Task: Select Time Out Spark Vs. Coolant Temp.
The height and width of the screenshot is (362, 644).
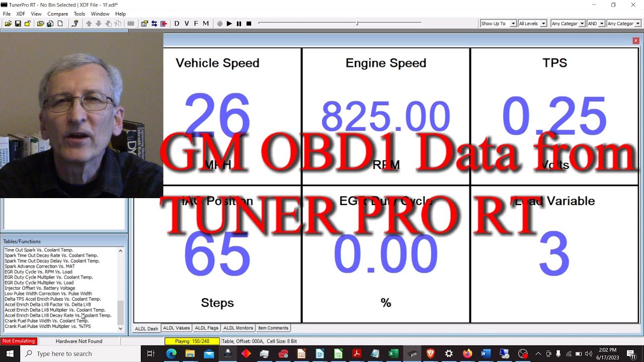Action: tap(39, 250)
